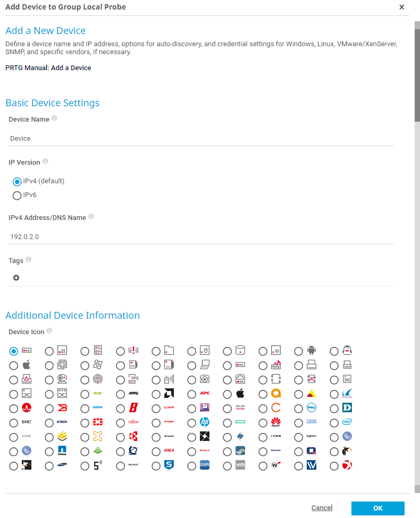Viewport: 420px width, 518px height.
Task: Click the add tag plus icon
Action: tap(16, 278)
